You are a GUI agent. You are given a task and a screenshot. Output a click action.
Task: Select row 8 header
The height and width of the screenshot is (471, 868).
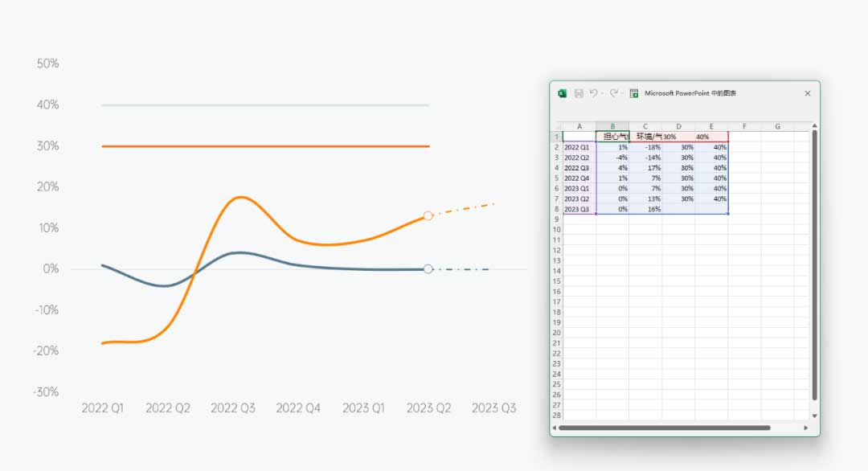tap(556, 209)
